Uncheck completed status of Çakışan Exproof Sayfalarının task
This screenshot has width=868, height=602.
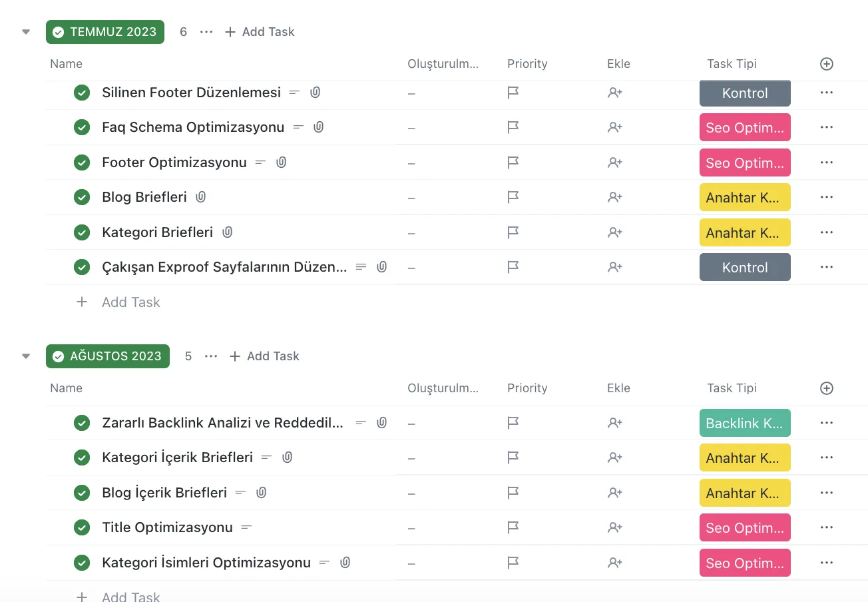coord(82,267)
